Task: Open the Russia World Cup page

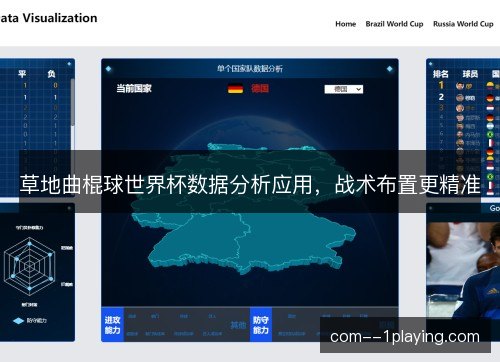Action: coord(463,24)
